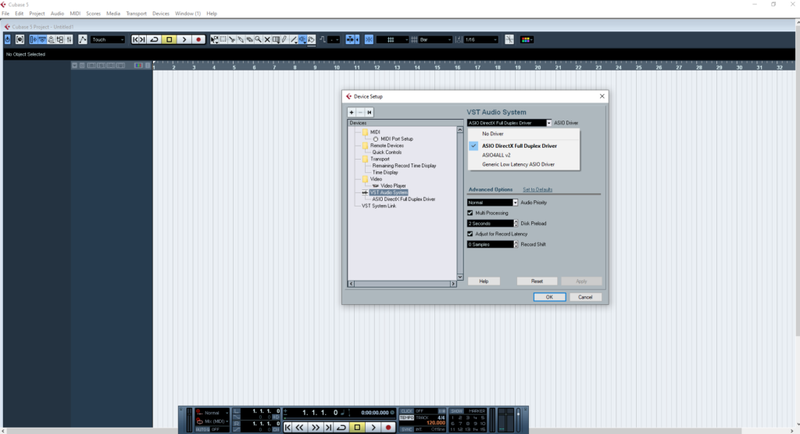This screenshot has width=800, height=434.
Task: Toggle the TEMPO track button
Action: coord(407,418)
